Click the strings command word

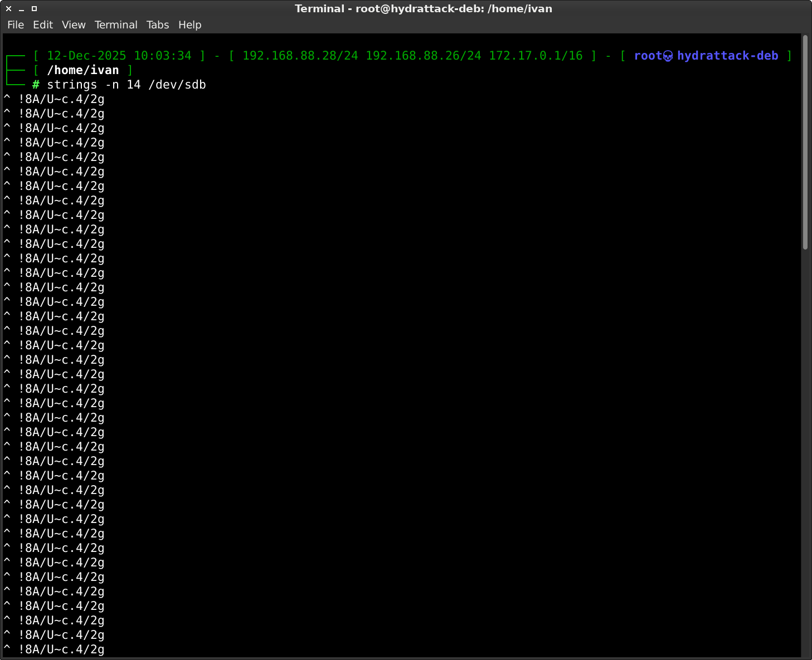(x=72, y=85)
